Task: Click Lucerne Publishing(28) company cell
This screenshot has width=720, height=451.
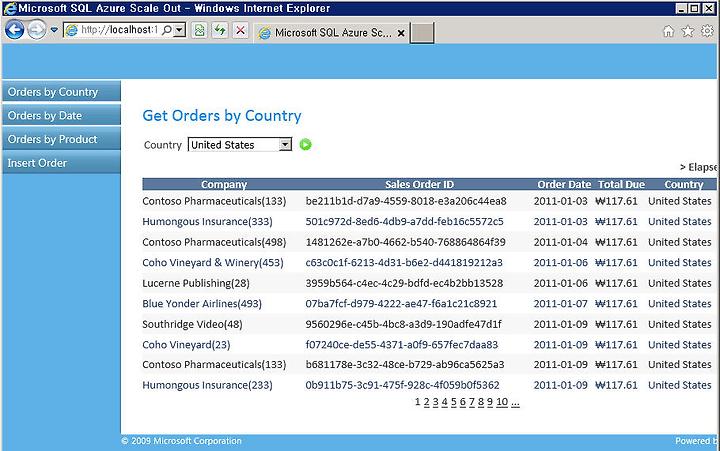Action: click(x=196, y=283)
